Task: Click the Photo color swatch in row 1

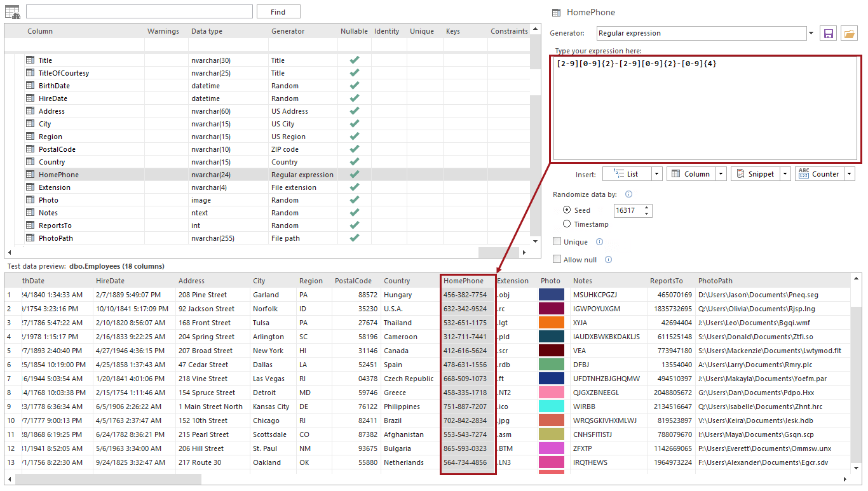Action: pyautogui.click(x=552, y=295)
